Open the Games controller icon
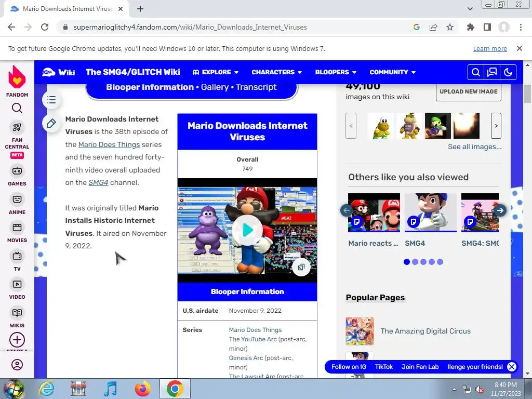The height and width of the screenshot is (399, 532). pyautogui.click(x=17, y=171)
